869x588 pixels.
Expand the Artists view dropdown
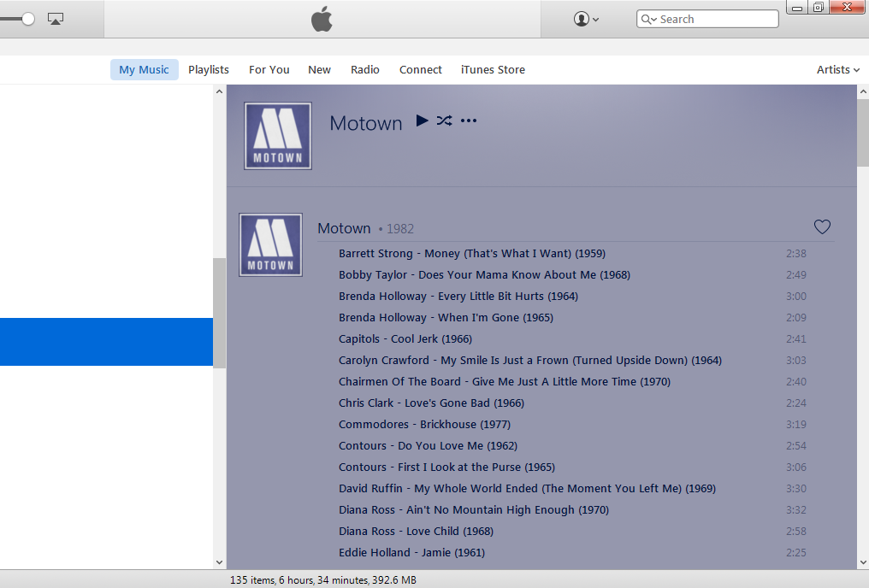[x=838, y=70]
